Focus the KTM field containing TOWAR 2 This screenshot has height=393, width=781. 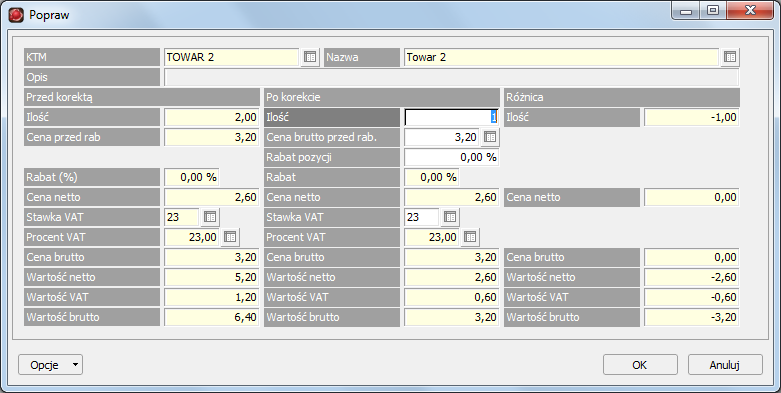[232, 57]
